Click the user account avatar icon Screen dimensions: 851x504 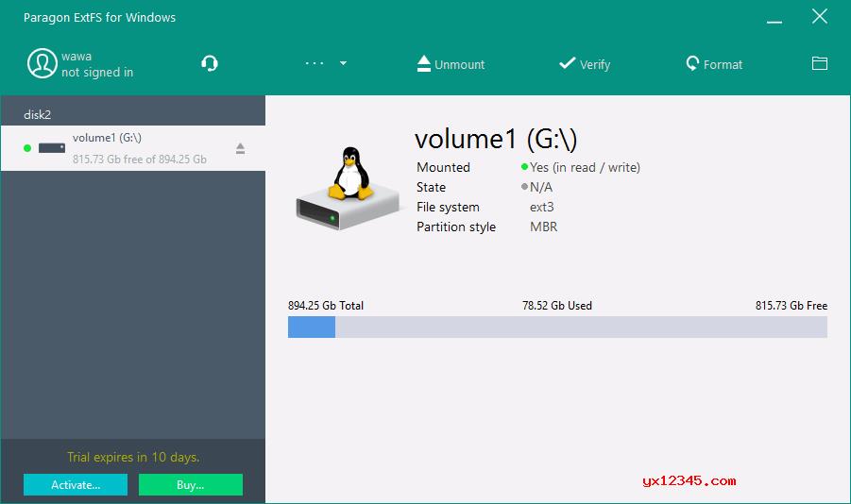(x=43, y=63)
